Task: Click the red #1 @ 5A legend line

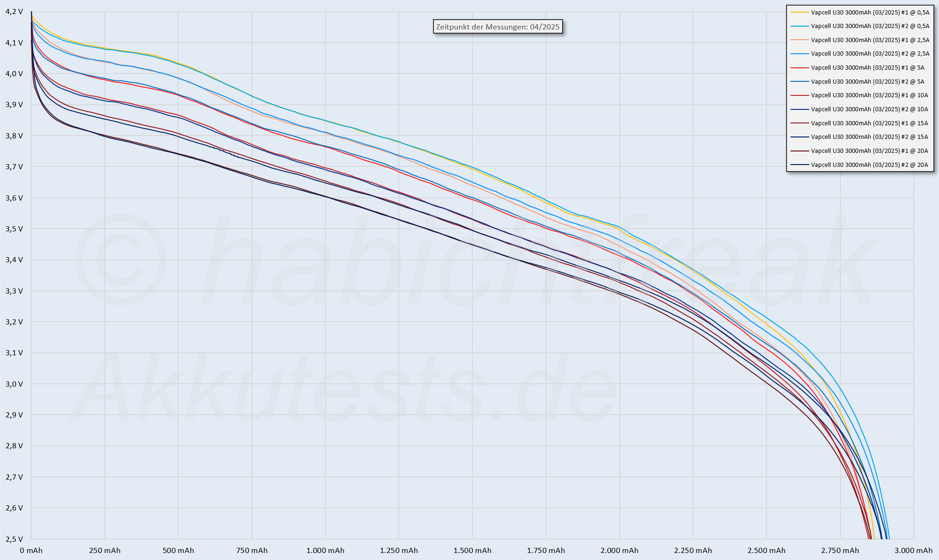Action: pos(799,68)
